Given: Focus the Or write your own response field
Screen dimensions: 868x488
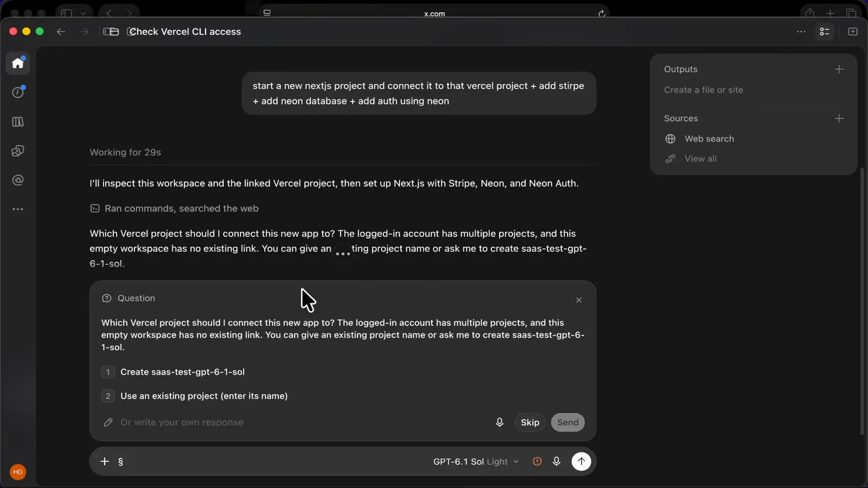Looking at the screenshot, I should coord(296,422).
